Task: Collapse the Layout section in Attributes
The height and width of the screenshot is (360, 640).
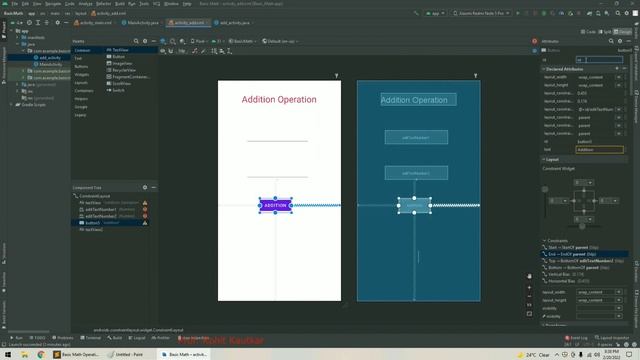Action: pos(544,160)
